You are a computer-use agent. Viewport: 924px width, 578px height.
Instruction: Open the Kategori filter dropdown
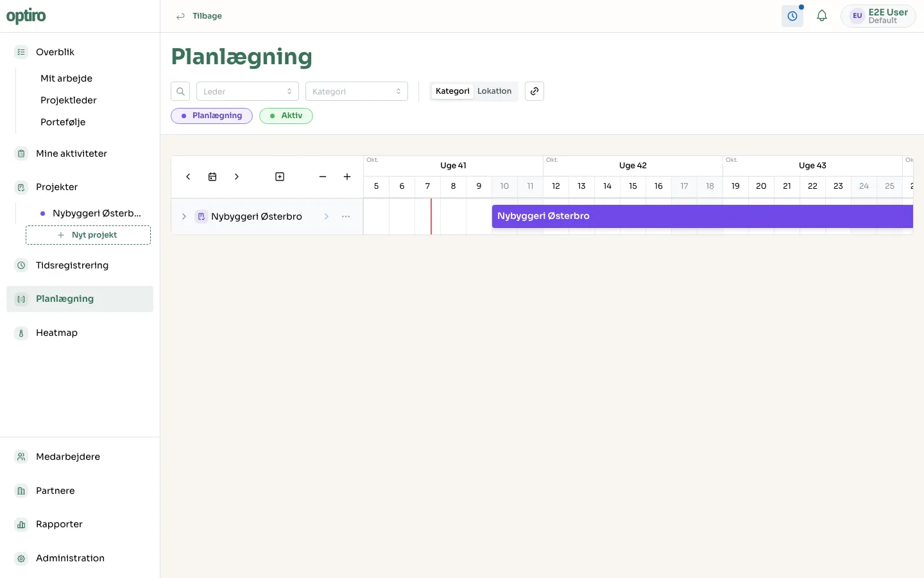click(x=357, y=91)
